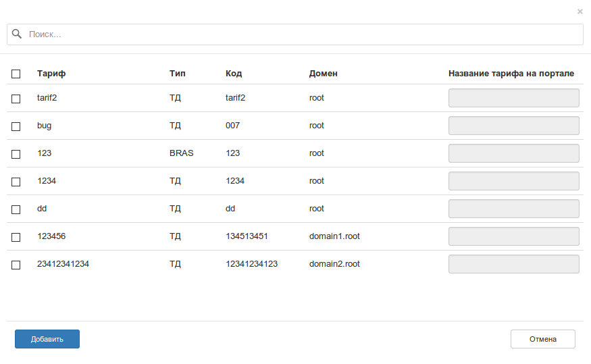Check the box for tariff 123456

[16, 237]
